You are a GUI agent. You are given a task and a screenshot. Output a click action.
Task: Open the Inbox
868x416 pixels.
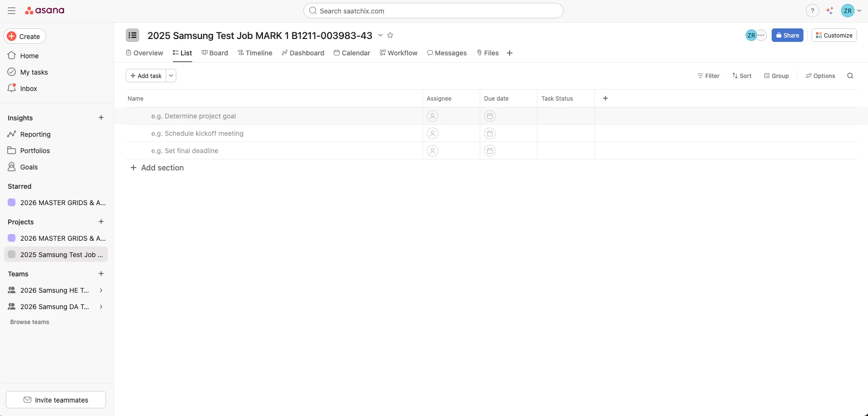(56, 89)
